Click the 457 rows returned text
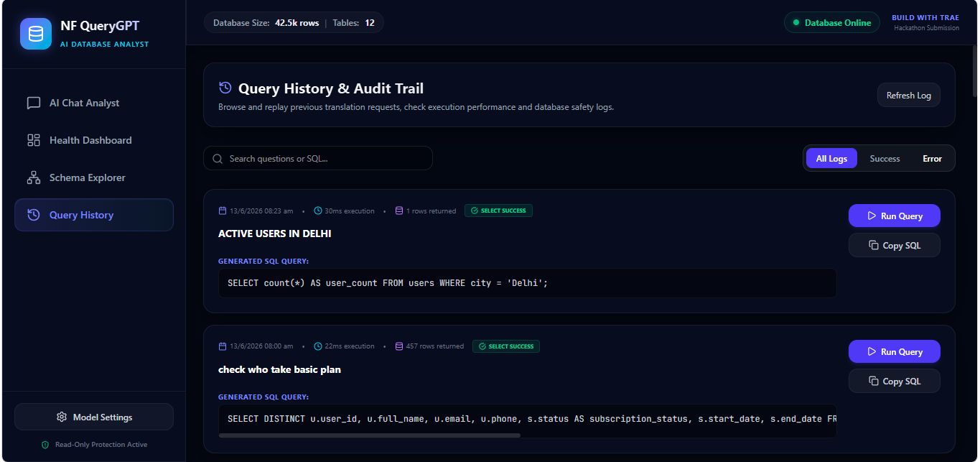 (435, 346)
